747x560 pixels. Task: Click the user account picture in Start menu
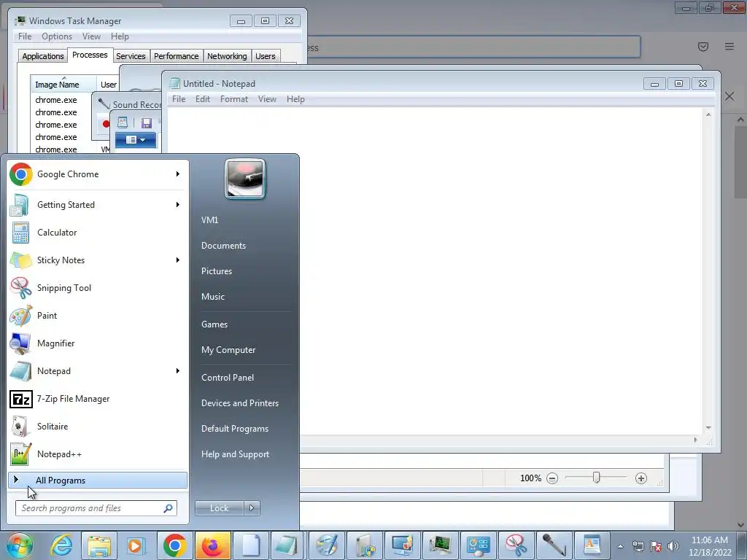pyautogui.click(x=245, y=179)
